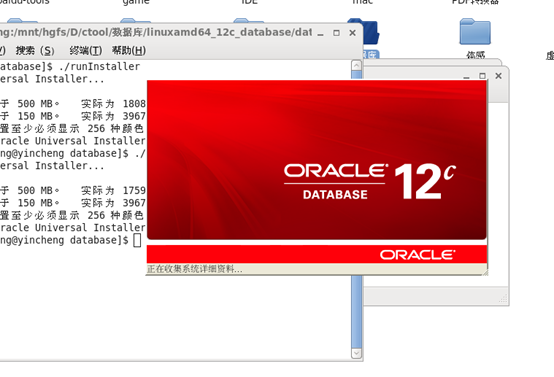Screen dimensions: 554x377
Task: Open the 帮助(H) help menu
Action: point(129,51)
